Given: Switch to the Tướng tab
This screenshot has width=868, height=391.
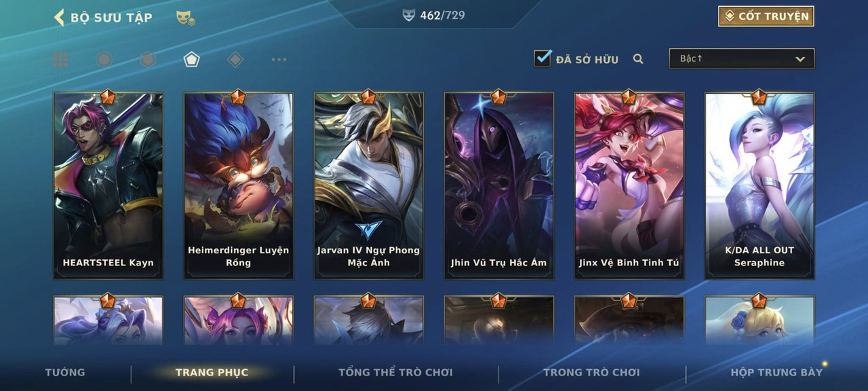Looking at the screenshot, I should pos(65,372).
